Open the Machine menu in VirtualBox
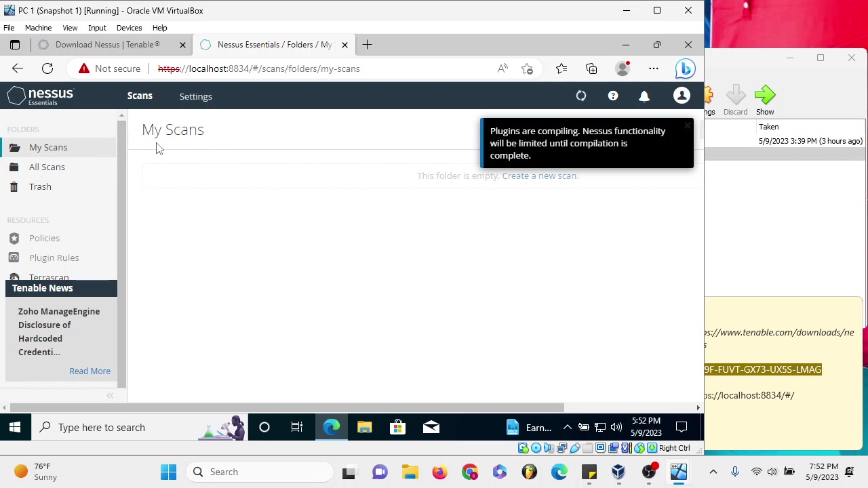The width and height of the screenshot is (868, 488). coord(38,28)
